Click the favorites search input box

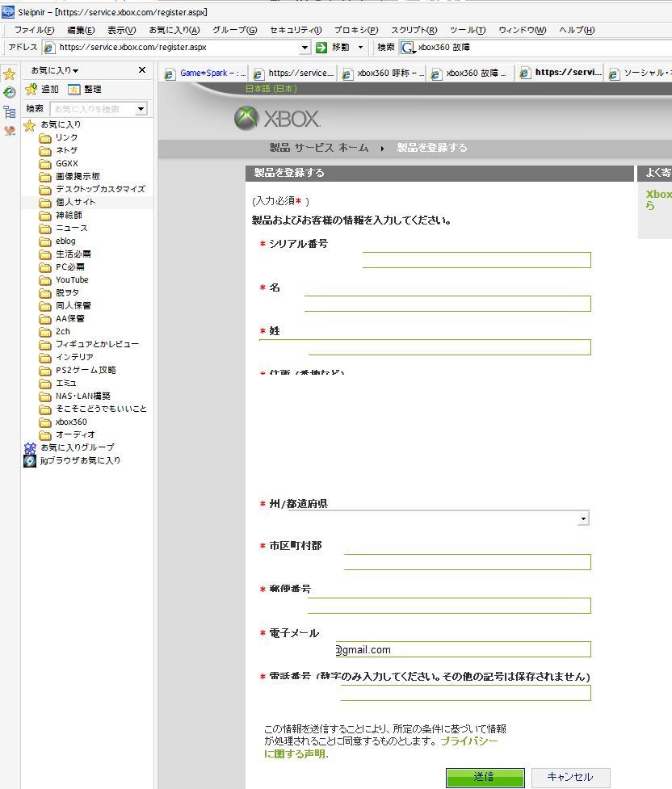[93, 109]
